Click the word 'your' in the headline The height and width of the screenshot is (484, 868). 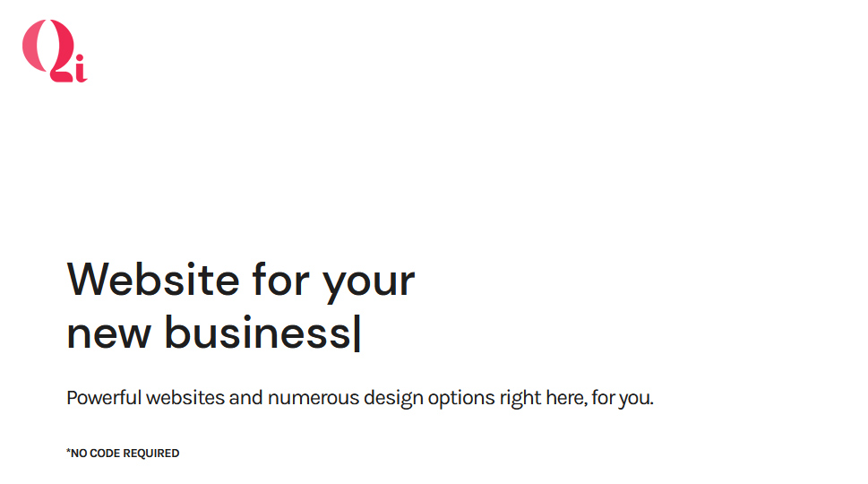[369, 284]
